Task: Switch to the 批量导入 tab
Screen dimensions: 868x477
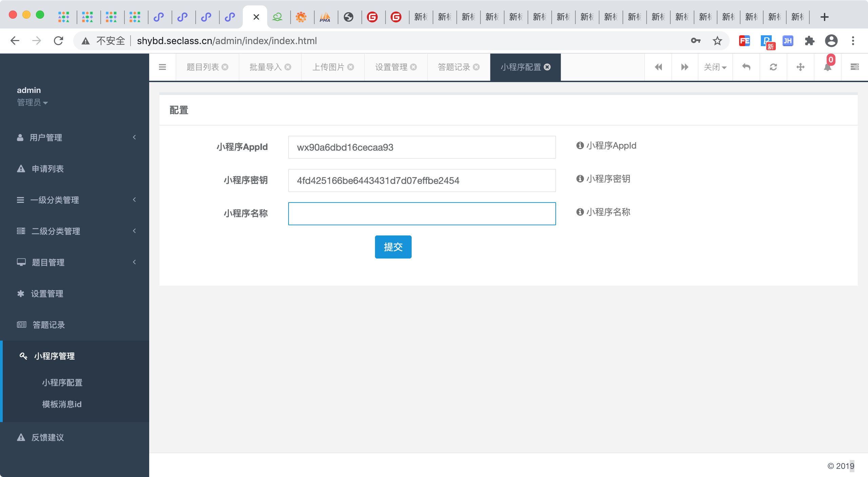Action: tap(265, 67)
